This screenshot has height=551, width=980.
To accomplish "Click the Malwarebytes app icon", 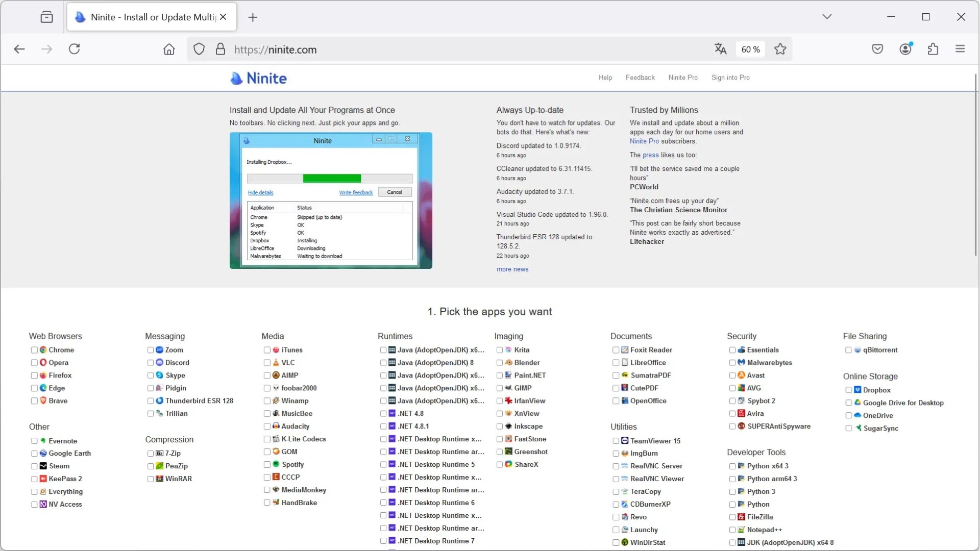I will (x=741, y=363).
